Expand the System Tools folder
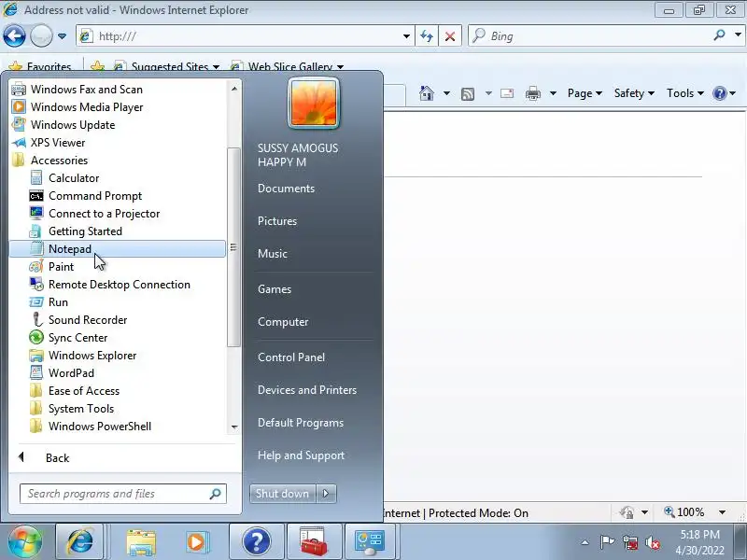 point(72,409)
